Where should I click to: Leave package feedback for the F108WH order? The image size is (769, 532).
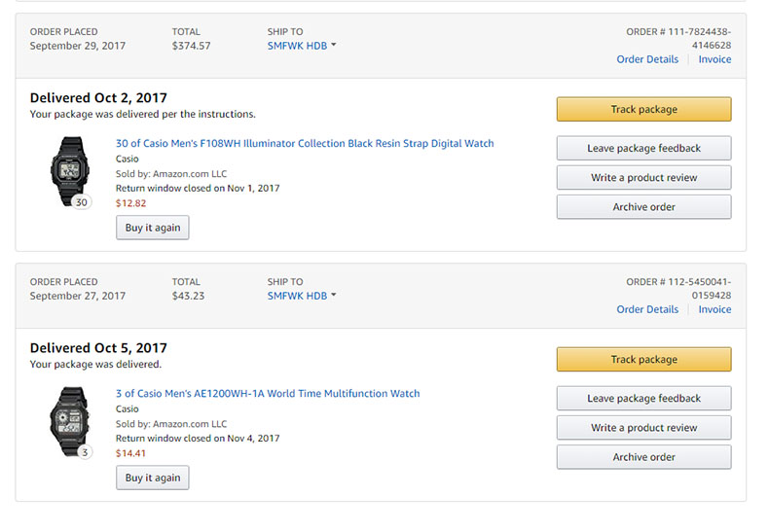tap(643, 149)
